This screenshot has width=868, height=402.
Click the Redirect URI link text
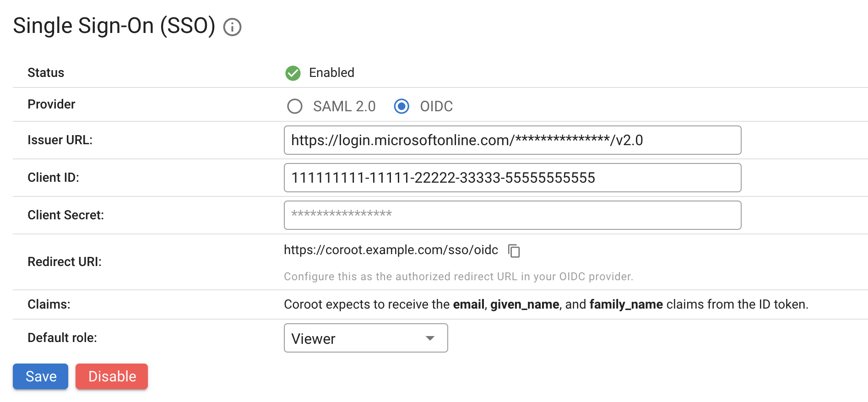click(391, 250)
